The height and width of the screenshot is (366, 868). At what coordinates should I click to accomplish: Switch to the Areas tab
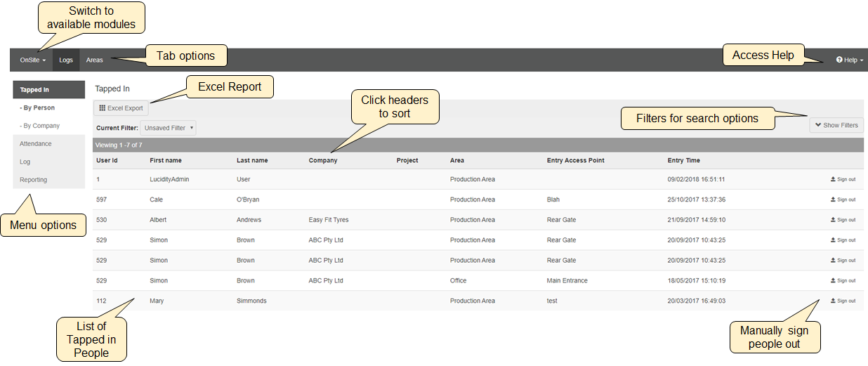(95, 60)
